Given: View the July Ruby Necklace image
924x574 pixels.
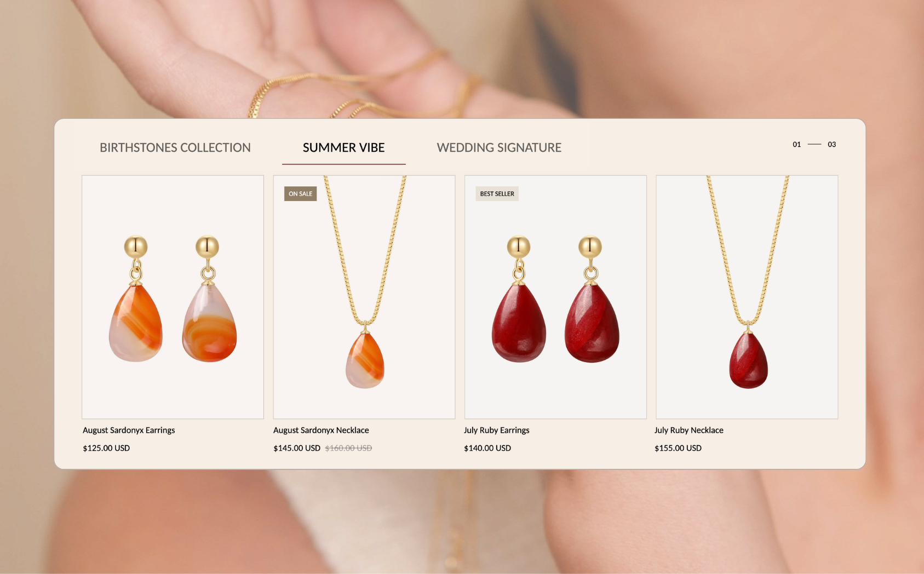Looking at the screenshot, I should pyautogui.click(x=747, y=297).
